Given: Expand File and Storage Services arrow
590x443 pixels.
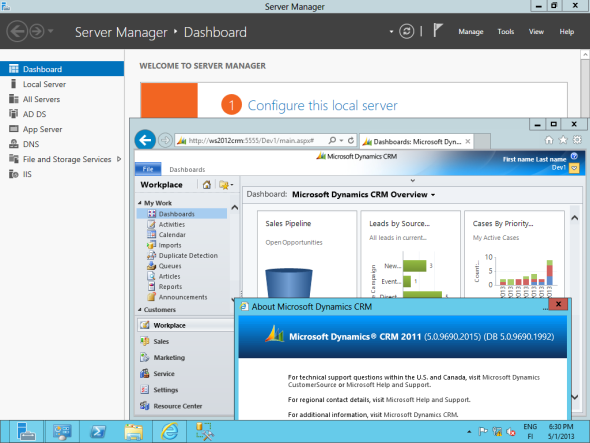Looking at the screenshot, I should click(x=119, y=159).
